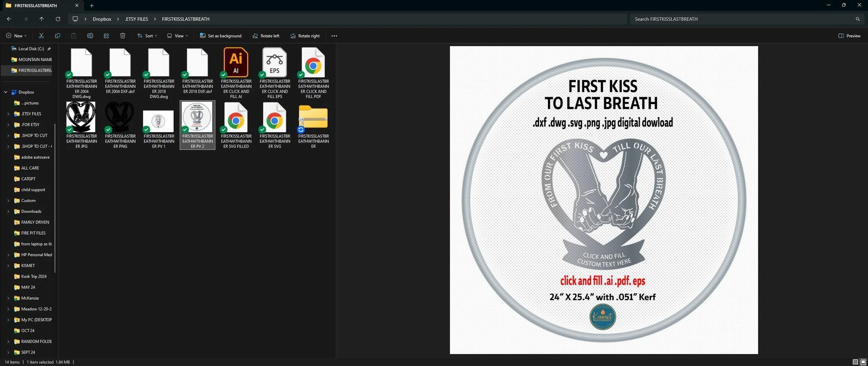Open the New dropdown menu
Screen dimensions: 868x366
click(16, 36)
